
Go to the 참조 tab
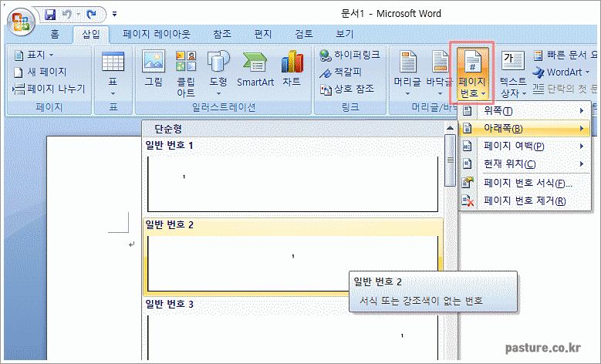[222, 35]
